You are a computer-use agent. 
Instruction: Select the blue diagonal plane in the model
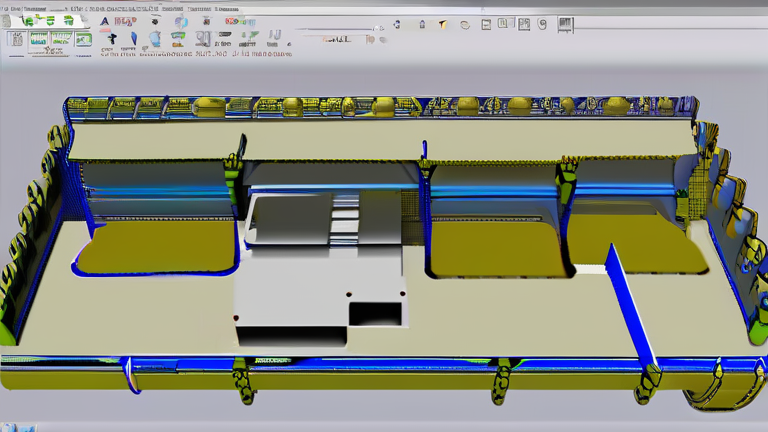[631, 306]
